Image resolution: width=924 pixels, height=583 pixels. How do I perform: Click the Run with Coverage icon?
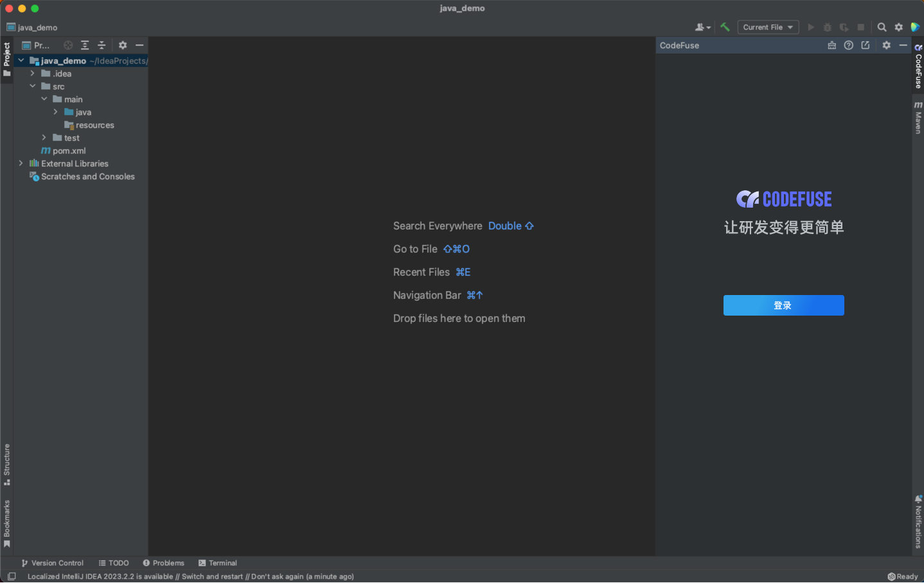point(844,27)
